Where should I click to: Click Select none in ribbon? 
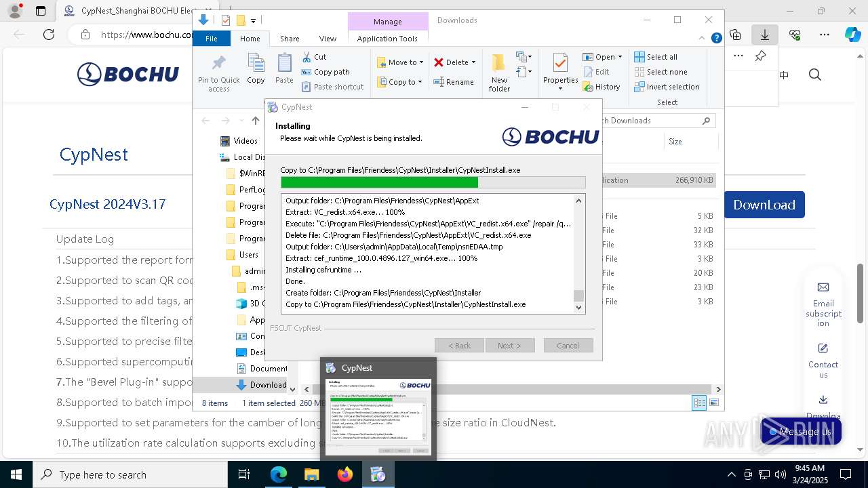[660, 72]
